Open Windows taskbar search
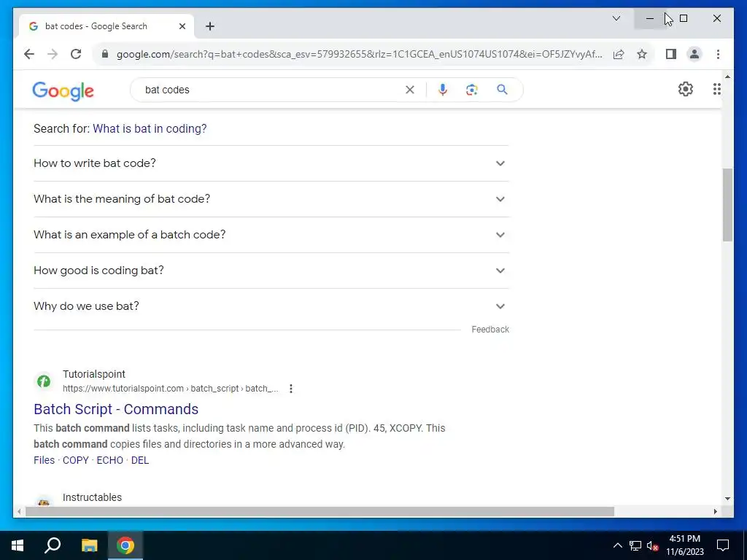The image size is (747, 560). 53,545
